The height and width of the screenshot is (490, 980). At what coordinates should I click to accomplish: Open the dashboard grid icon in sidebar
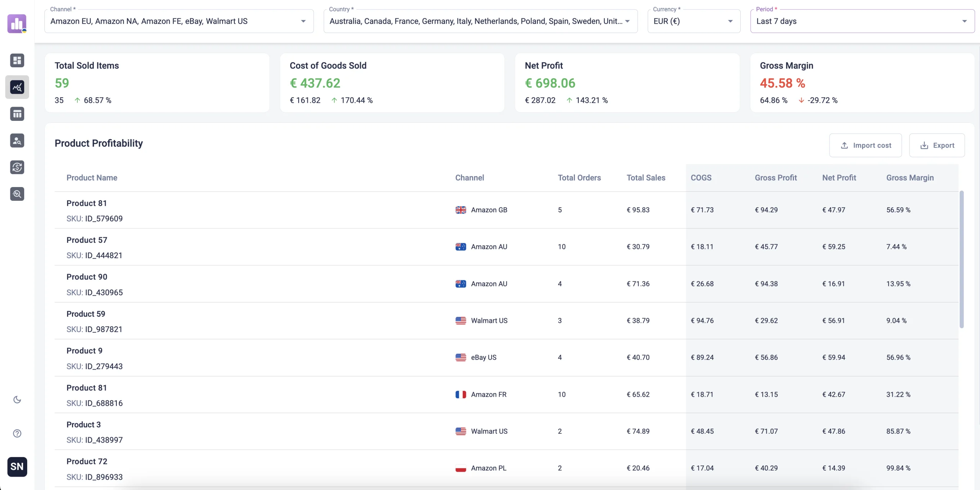[x=17, y=60]
